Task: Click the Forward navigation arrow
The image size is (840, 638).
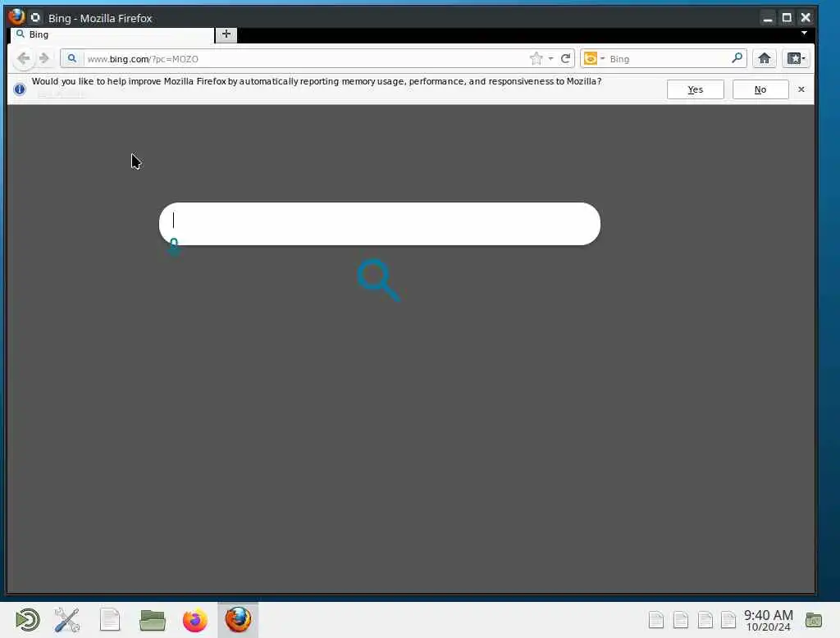Action: (44, 58)
